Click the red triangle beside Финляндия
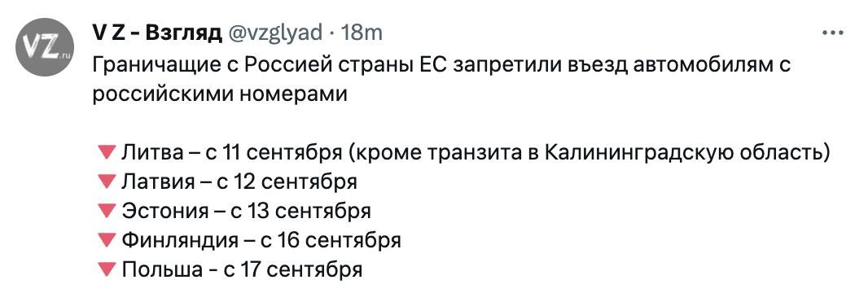Image resolution: width=868 pixels, height=293 pixels. pos(104,241)
